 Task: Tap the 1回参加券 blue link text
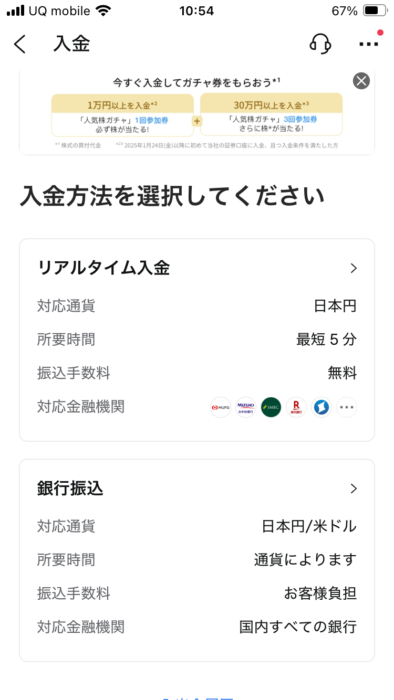pos(151,121)
